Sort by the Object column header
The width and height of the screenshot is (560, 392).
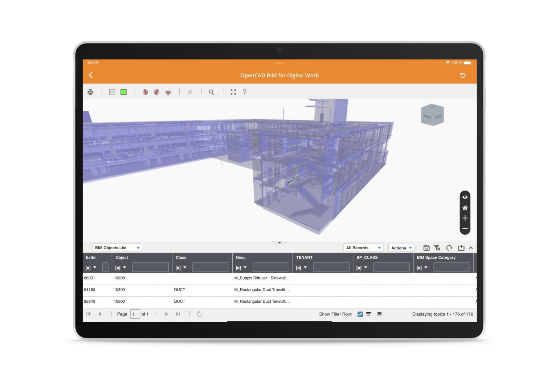(122, 258)
